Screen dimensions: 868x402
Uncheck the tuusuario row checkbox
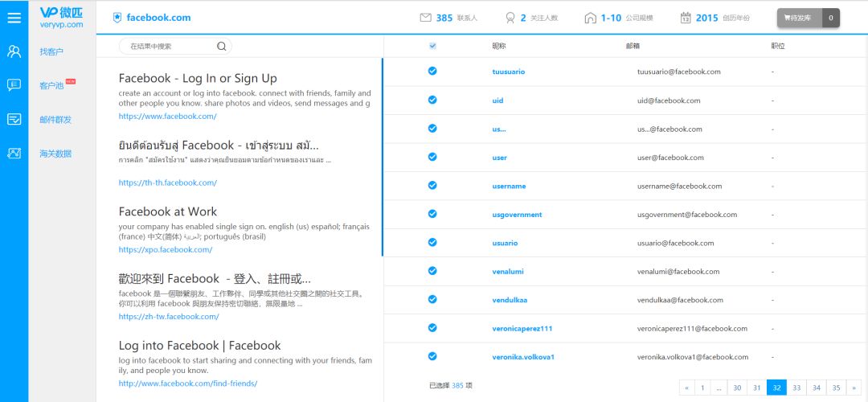click(x=432, y=71)
